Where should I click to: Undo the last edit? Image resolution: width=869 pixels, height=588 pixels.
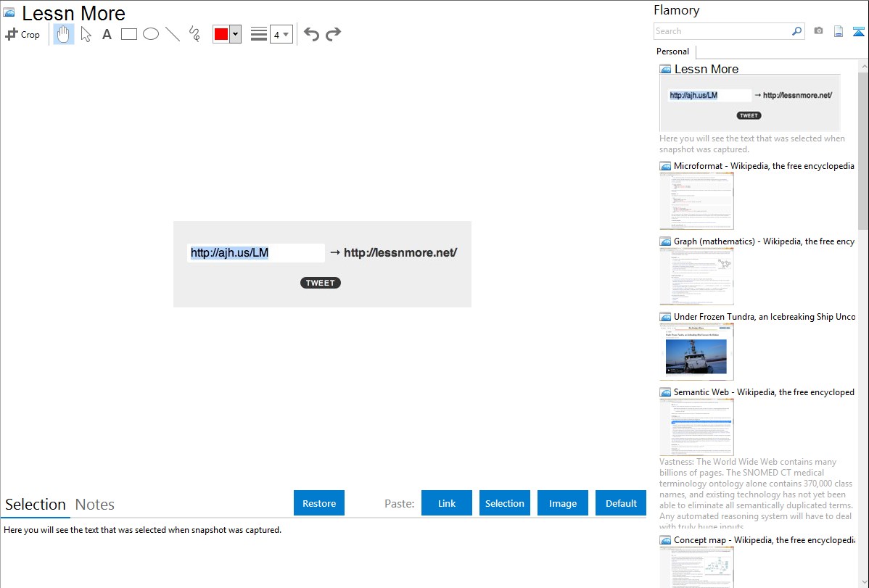pos(311,34)
